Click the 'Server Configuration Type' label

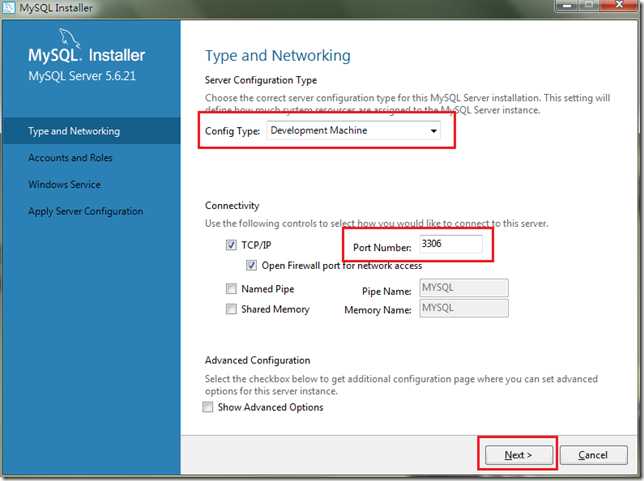tap(261, 80)
